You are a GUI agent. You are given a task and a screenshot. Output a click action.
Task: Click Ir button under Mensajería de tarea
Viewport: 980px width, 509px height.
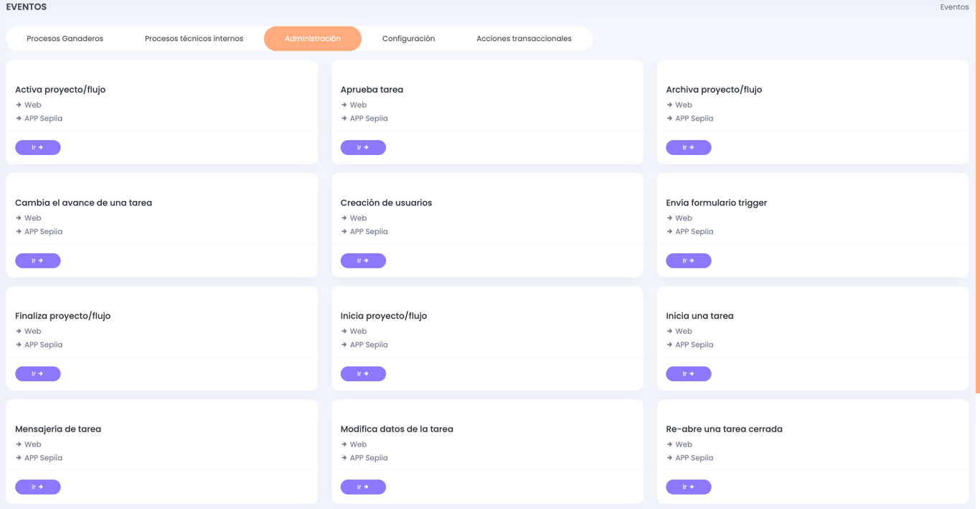point(38,487)
